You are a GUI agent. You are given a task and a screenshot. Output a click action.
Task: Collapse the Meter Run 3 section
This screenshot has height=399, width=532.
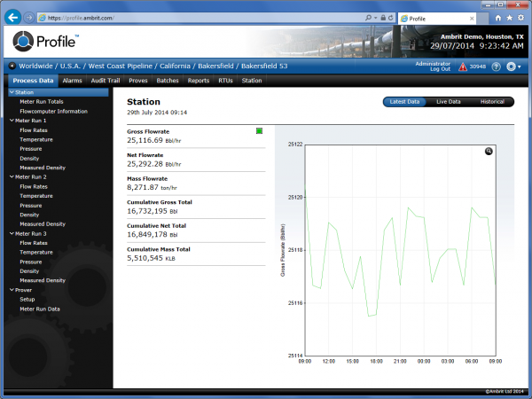click(12, 233)
